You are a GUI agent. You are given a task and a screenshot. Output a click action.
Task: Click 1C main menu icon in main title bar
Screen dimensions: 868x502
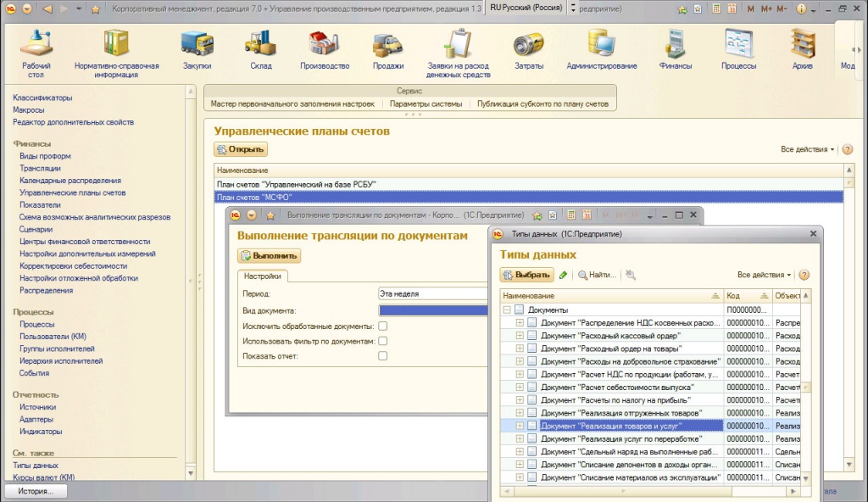[x=10, y=8]
